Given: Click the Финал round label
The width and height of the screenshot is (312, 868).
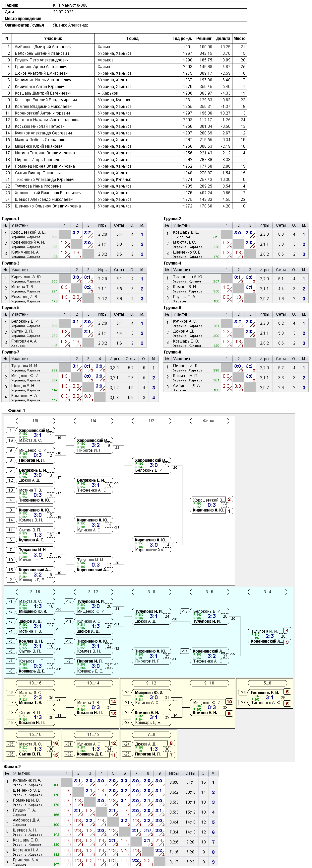Looking at the screenshot, I should point(209,421).
